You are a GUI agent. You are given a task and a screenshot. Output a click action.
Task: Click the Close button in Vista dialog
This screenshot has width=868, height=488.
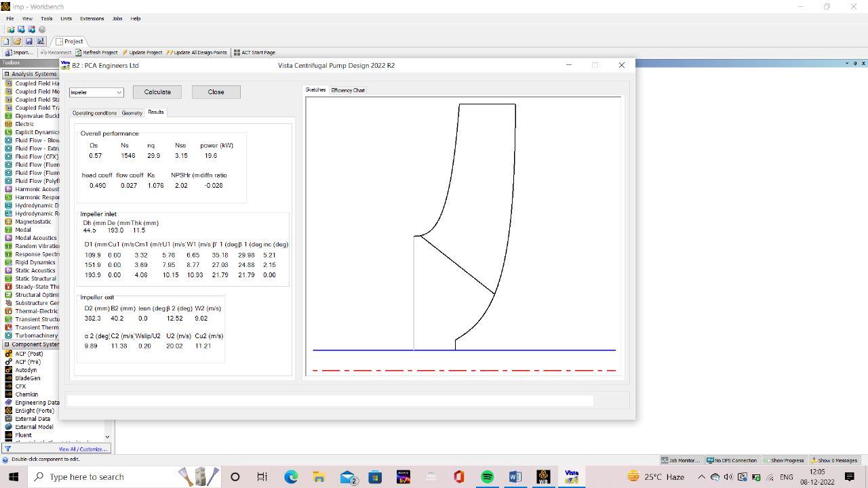coord(216,92)
